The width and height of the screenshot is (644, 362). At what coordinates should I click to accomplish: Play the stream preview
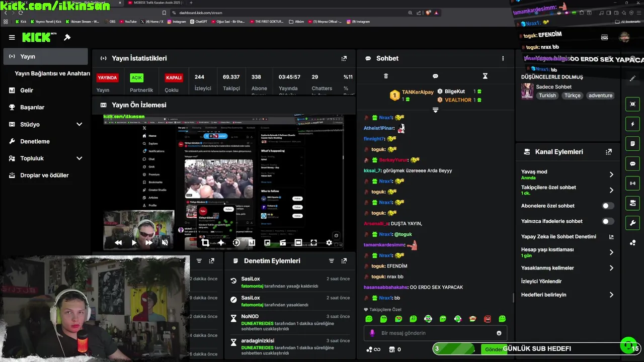point(134,242)
